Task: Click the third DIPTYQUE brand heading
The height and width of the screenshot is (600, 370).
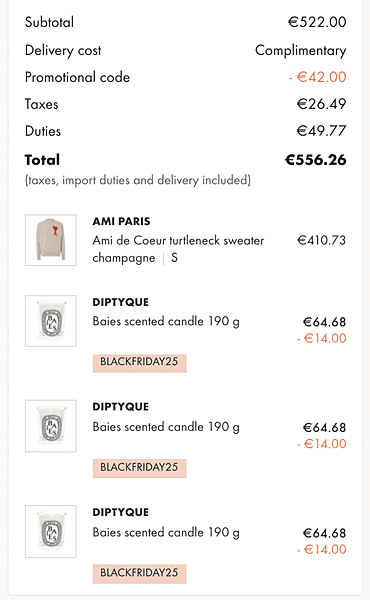Action: pyautogui.click(x=121, y=512)
